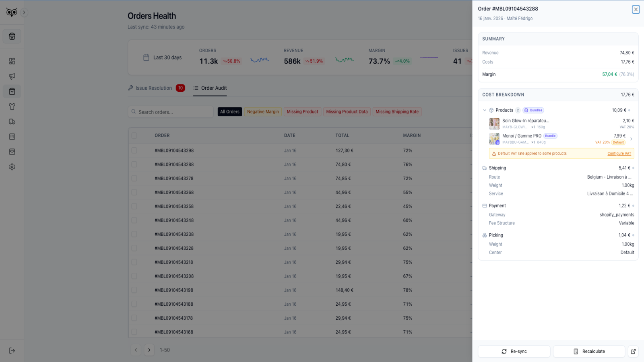Switch to the Issue Resolution tab

[x=154, y=88]
